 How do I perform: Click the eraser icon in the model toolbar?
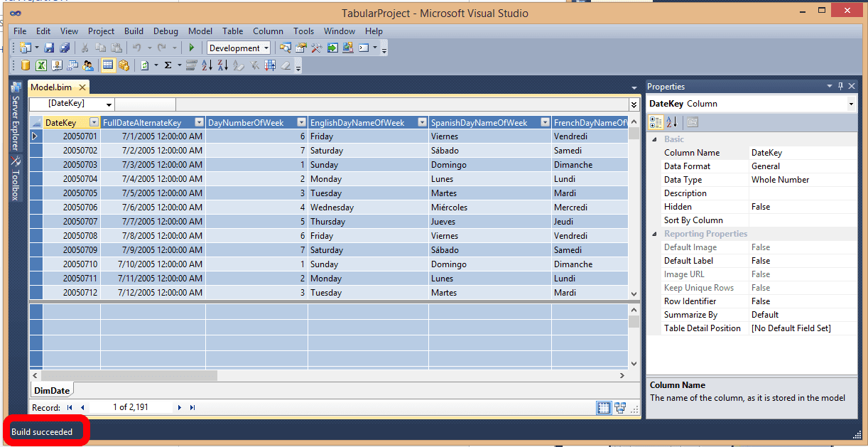tap(286, 65)
